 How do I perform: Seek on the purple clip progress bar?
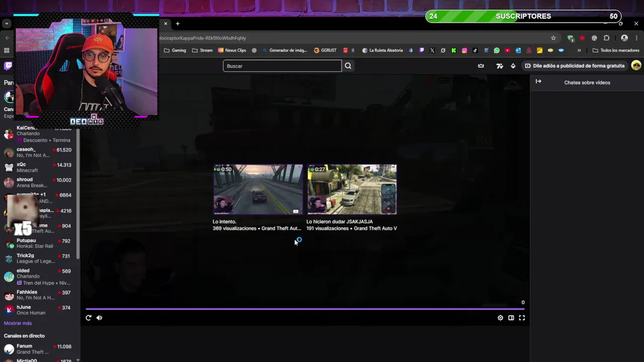pos(305,309)
